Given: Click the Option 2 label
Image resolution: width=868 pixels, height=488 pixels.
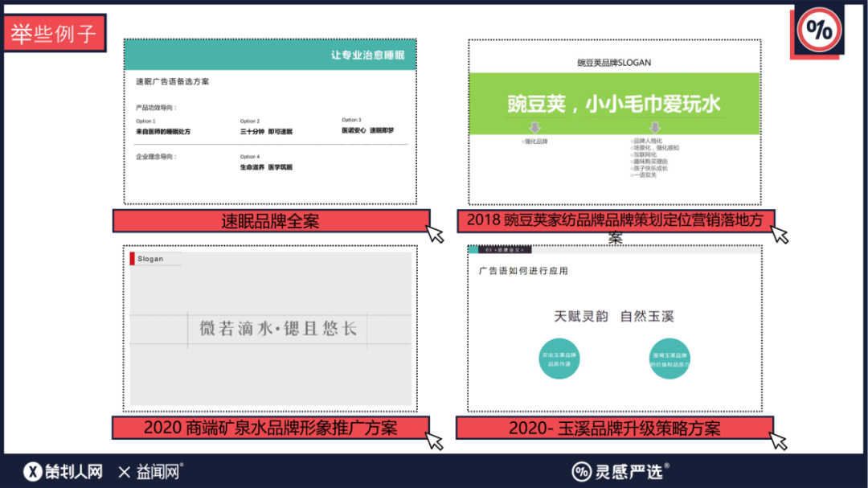Looking at the screenshot, I should 250,121.
